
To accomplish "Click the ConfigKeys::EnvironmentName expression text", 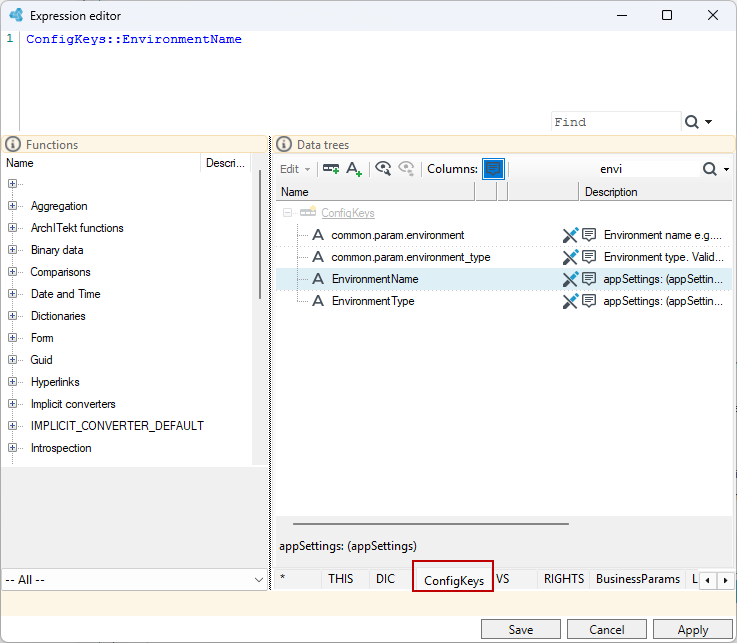I will pos(134,39).
